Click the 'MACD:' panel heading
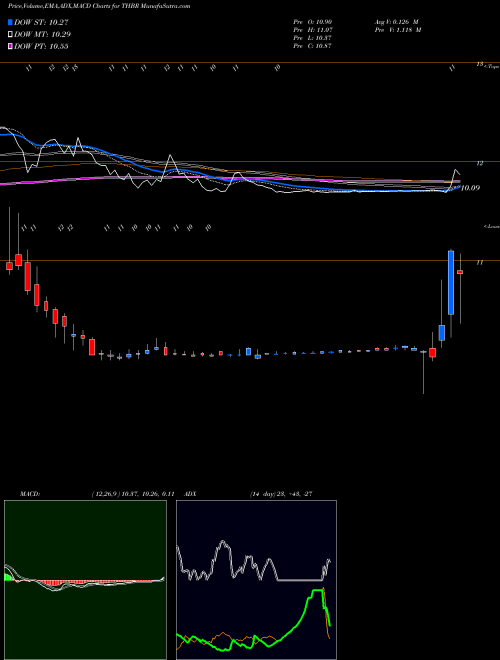This screenshot has width=500, height=660. pos(30,494)
